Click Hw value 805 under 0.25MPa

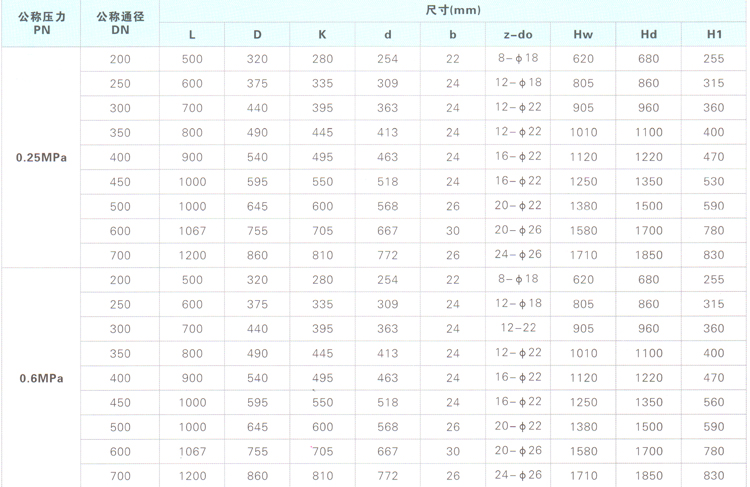(x=583, y=83)
